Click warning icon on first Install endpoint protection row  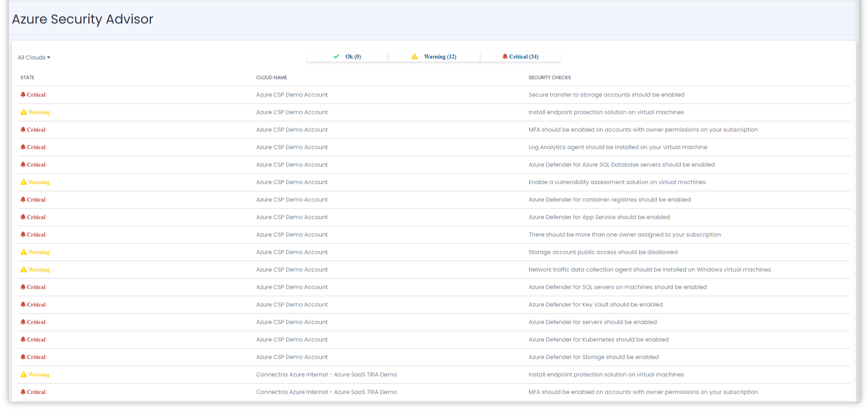tap(24, 112)
